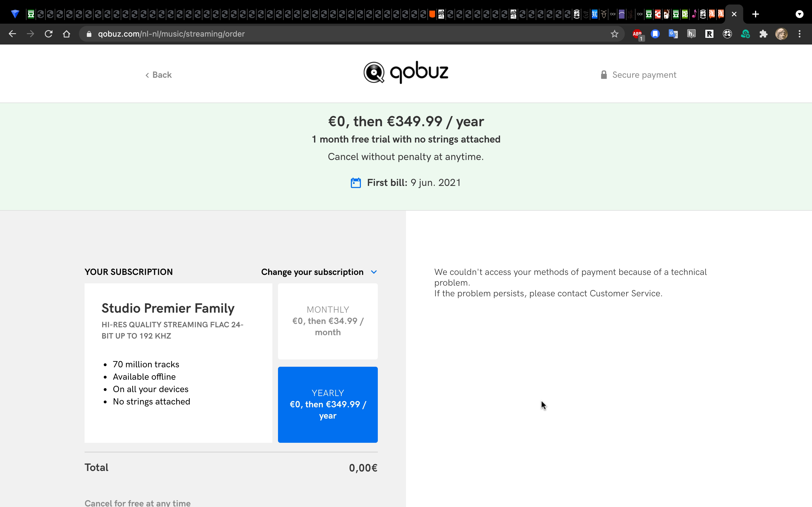Screen dimensions: 812x507
Task: Open the Extensions puzzle icon
Action: tap(763, 34)
